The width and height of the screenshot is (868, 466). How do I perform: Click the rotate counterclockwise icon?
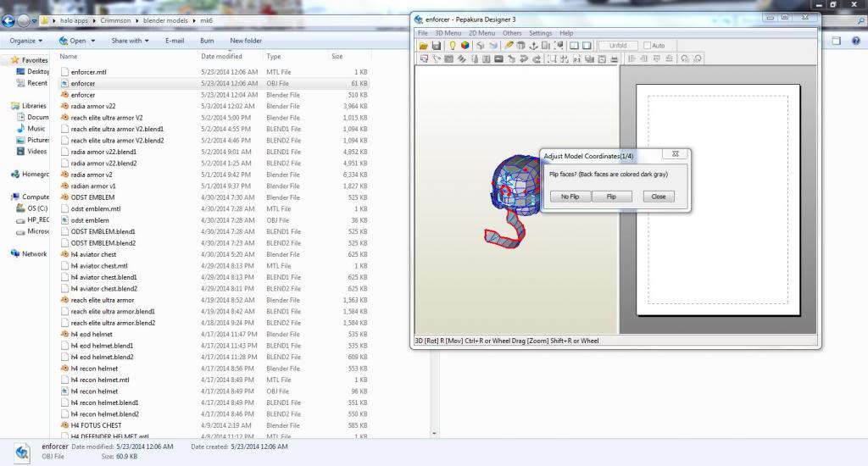click(685, 58)
